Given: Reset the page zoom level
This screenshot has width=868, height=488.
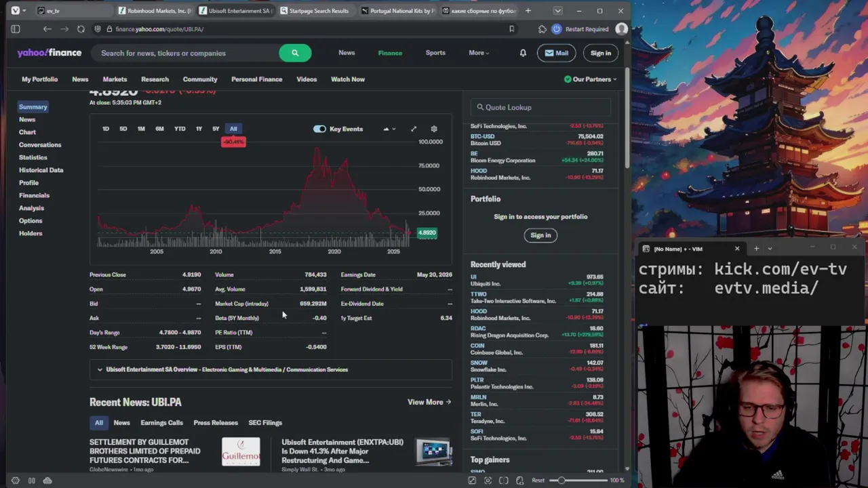Looking at the screenshot, I should (538, 481).
